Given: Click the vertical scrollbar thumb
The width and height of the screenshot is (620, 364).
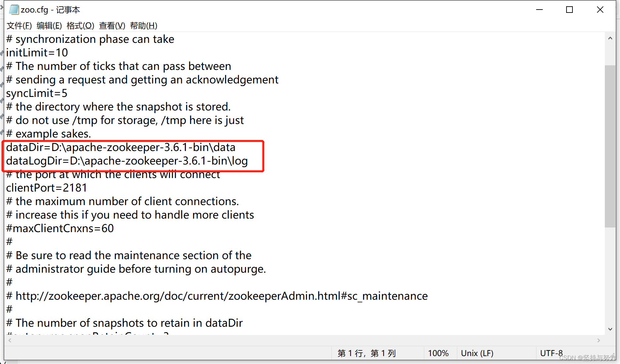Looking at the screenshot, I should coord(610,146).
